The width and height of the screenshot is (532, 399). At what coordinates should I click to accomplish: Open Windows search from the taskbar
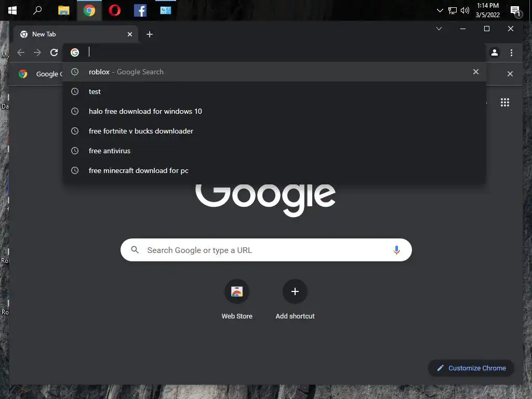[x=37, y=10]
